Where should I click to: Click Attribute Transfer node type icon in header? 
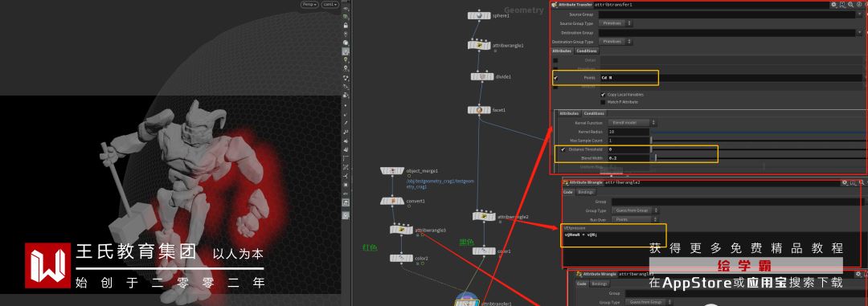pos(555,5)
